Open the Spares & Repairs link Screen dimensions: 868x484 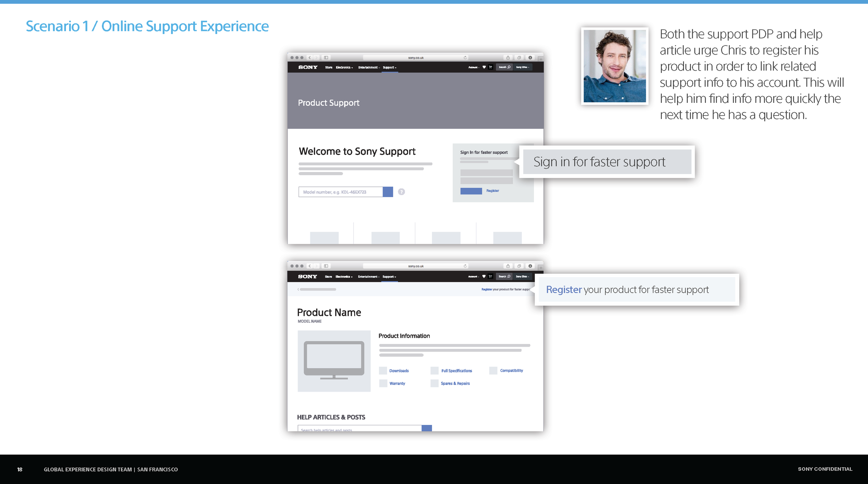tap(455, 383)
